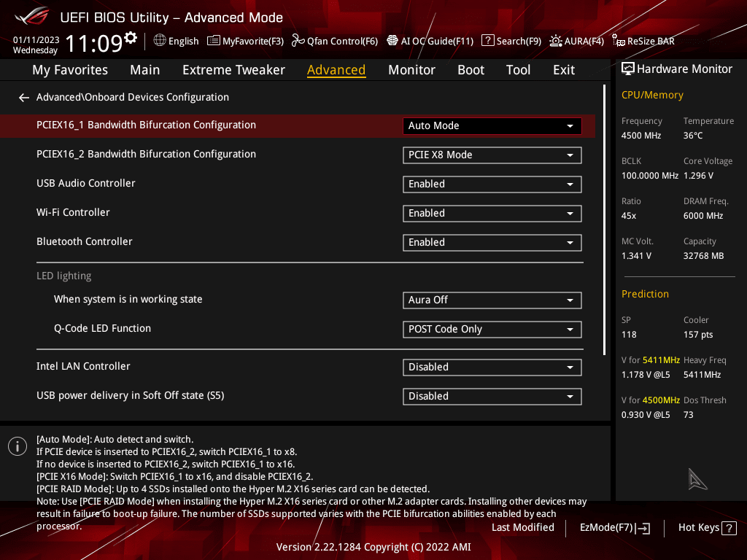Click the Cooler 157 pts value
Image resolution: width=747 pixels, height=560 pixels.
pyautogui.click(x=698, y=335)
